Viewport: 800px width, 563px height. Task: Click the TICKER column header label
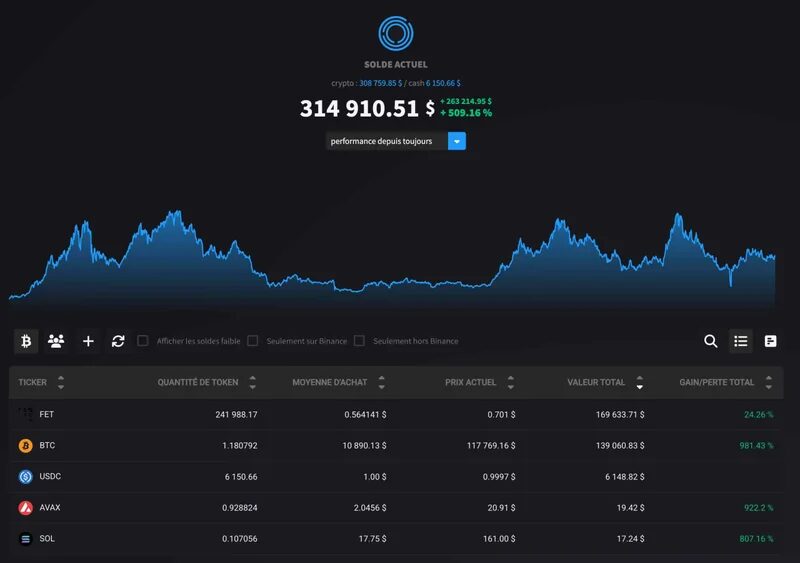tap(33, 382)
